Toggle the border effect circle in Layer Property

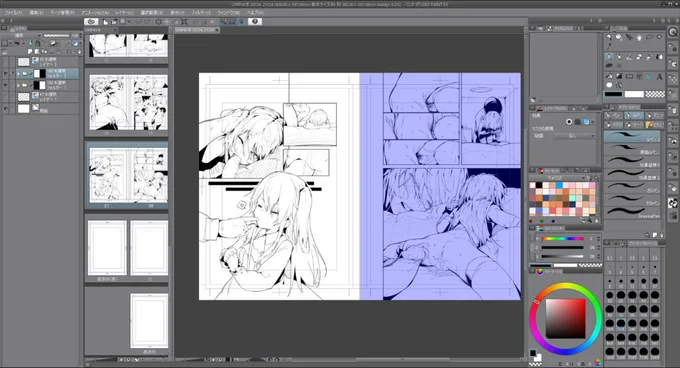(x=569, y=122)
